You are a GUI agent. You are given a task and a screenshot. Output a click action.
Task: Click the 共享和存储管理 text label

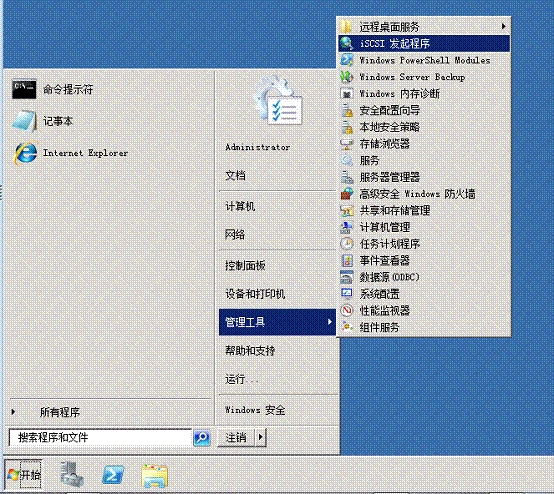(x=395, y=211)
